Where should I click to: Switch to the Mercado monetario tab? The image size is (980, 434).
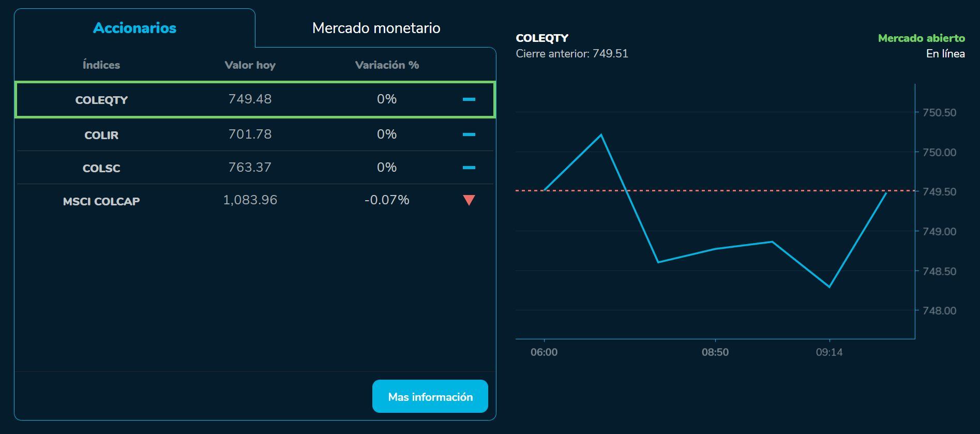click(x=375, y=28)
